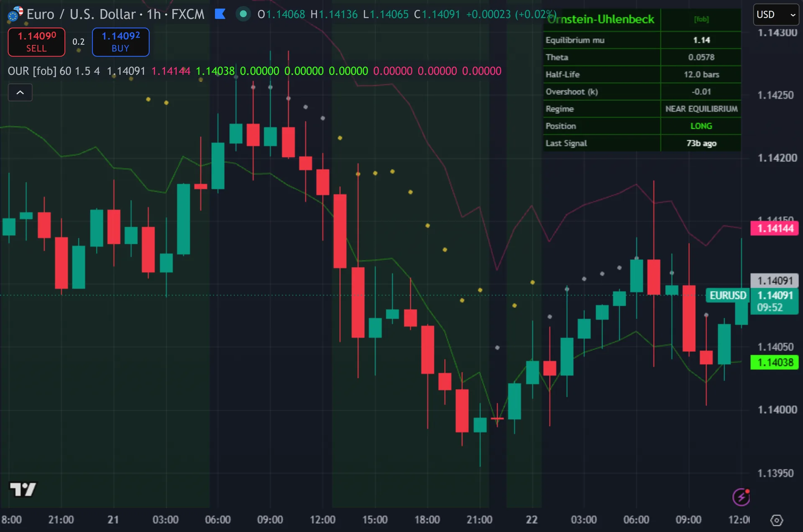Click the 1.14092 BUY button
Viewport: 803px width, 532px height.
point(120,42)
